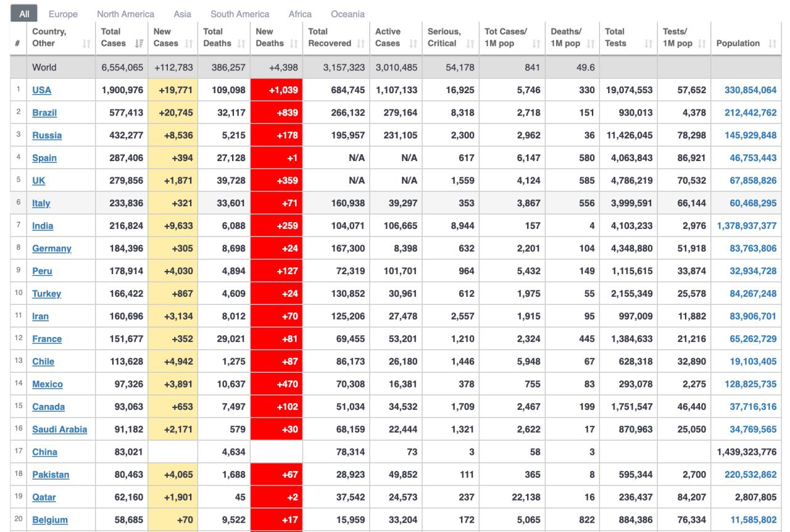Select Germany total recovered 167,300 cell
Image resolution: width=790 pixels, height=532 pixels.
(336, 249)
